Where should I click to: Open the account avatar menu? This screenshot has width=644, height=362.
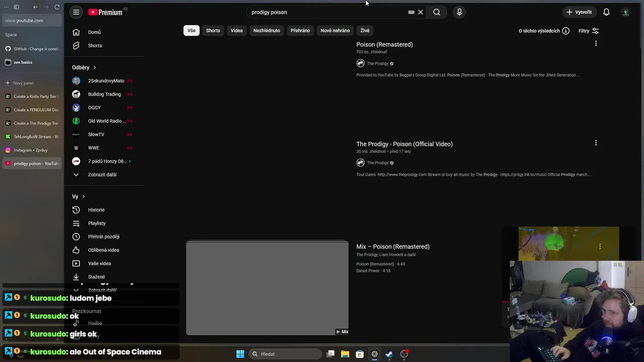[626, 12]
